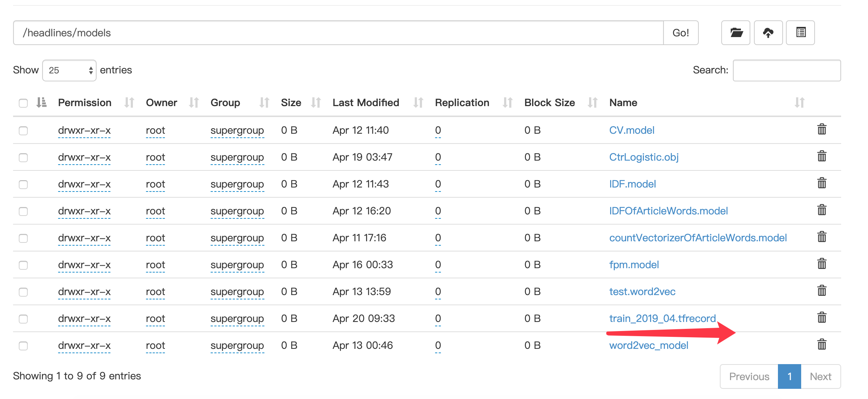This screenshot has width=868, height=399.
Task: Delete the CV.model entry with trash icon
Action: click(x=822, y=129)
